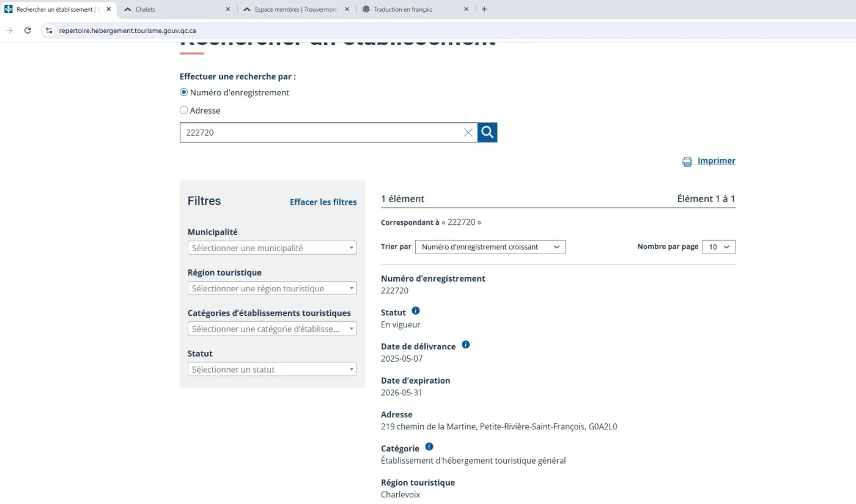Close the Traduction en français tab
Image resolution: width=856 pixels, height=504 pixels.
point(466,9)
